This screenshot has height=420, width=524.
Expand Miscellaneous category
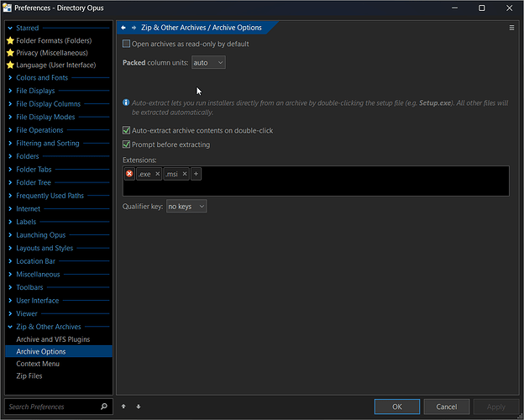point(10,274)
